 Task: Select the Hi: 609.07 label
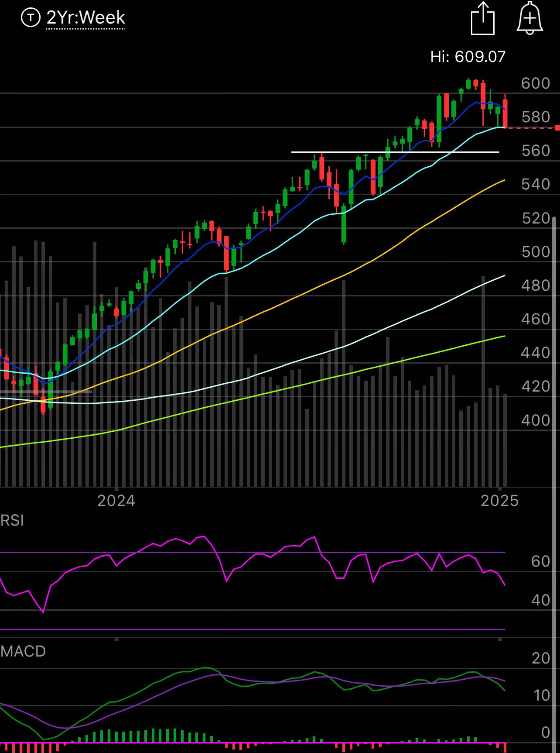468,57
